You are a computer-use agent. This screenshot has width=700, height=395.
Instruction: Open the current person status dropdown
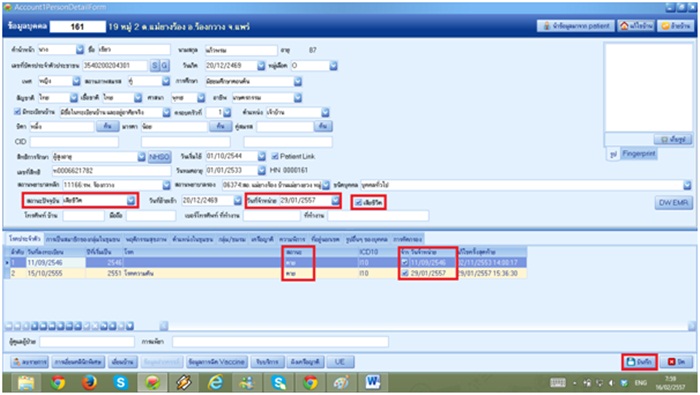131,200
